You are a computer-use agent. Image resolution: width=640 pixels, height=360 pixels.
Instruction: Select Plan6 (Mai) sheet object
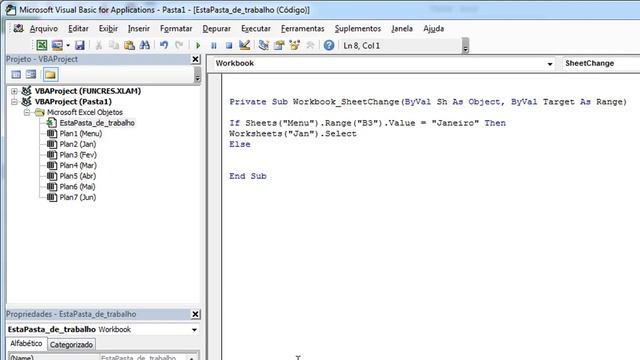pos(77,187)
